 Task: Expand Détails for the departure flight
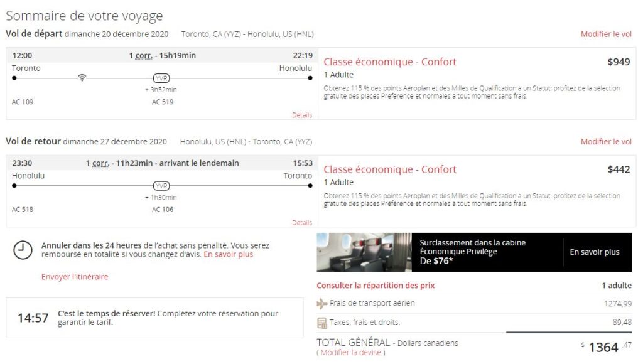(x=302, y=115)
